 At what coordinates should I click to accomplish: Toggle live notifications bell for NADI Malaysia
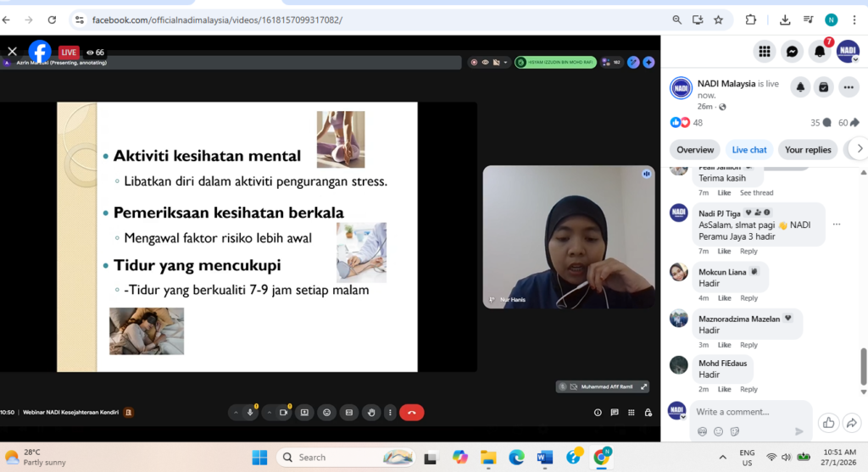(x=800, y=87)
